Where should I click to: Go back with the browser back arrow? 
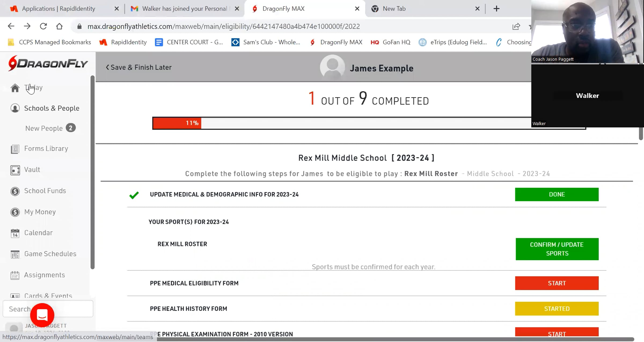point(11,26)
